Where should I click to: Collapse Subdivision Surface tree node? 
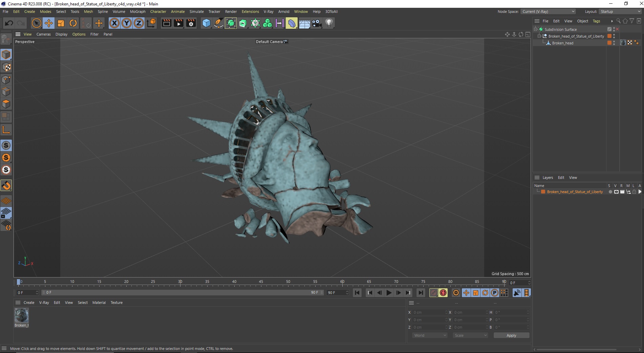tap(536, 29)
